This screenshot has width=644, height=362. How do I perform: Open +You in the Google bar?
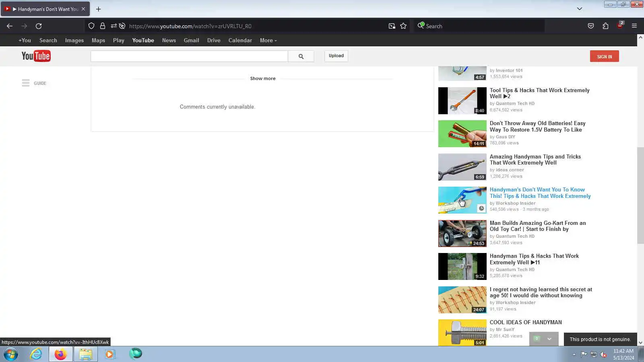pos(25,41)
